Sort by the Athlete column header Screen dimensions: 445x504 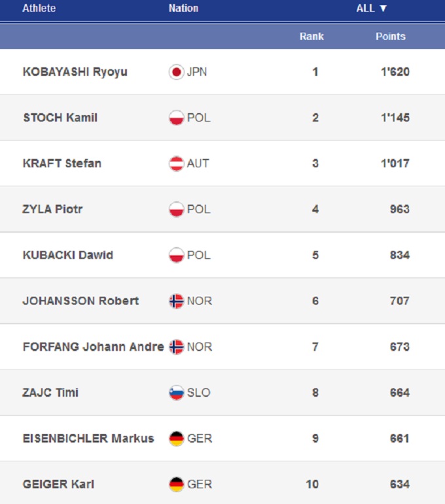pos(39,8)
